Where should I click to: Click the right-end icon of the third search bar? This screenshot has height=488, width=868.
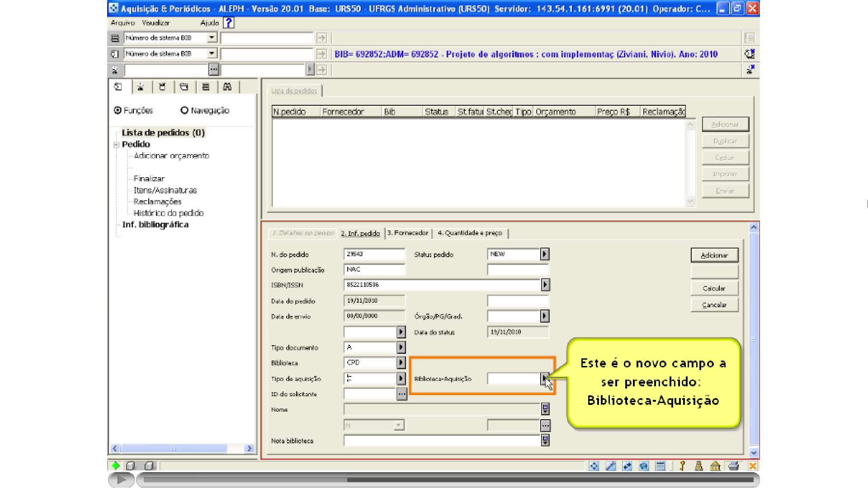click(x=750, y=70)
